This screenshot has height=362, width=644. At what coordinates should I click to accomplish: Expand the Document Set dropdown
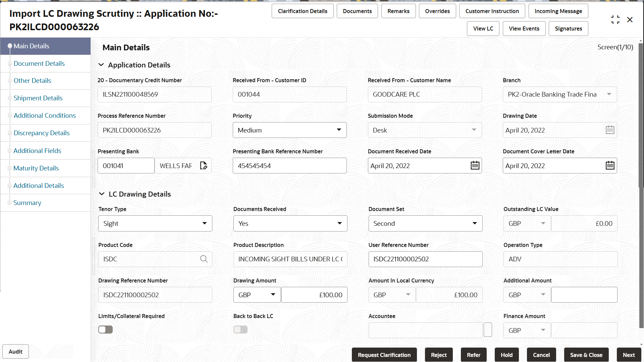pos(474,223)
